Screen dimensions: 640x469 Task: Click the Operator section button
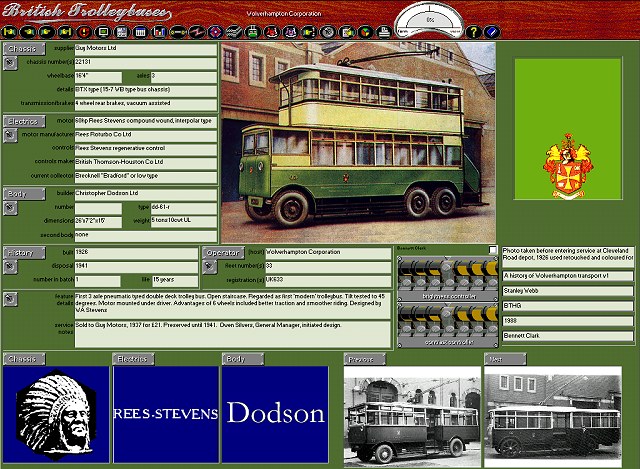pos(223,253)
